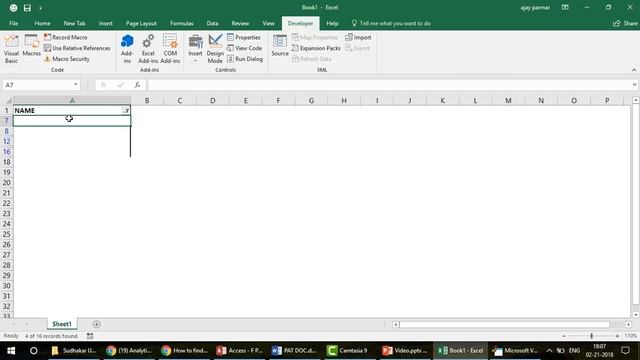Viewport: 640px width, 360px height.
Task: Select column D header
Action: coord(213,100)
